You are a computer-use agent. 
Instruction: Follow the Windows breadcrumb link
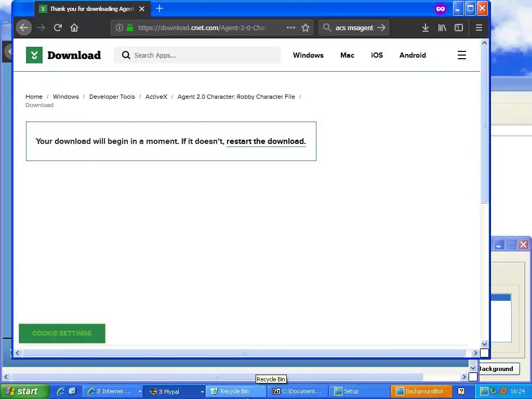(x=66, y=97)
